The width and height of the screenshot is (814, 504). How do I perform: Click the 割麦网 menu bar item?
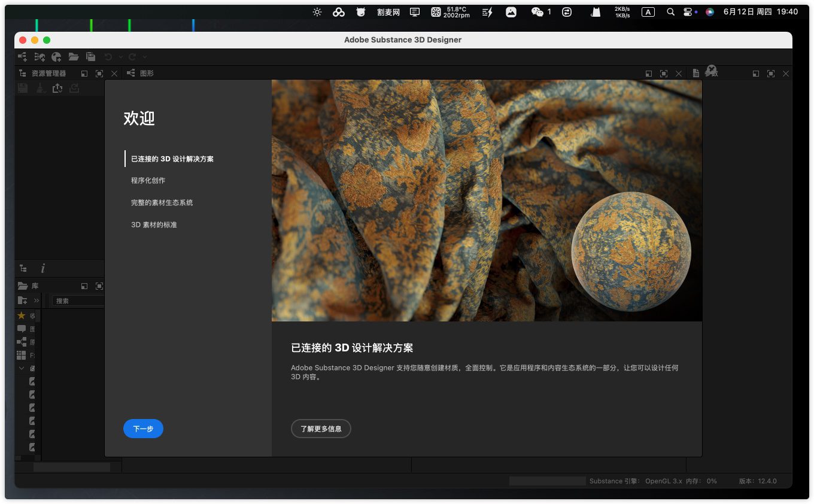(x=388, y=11)
